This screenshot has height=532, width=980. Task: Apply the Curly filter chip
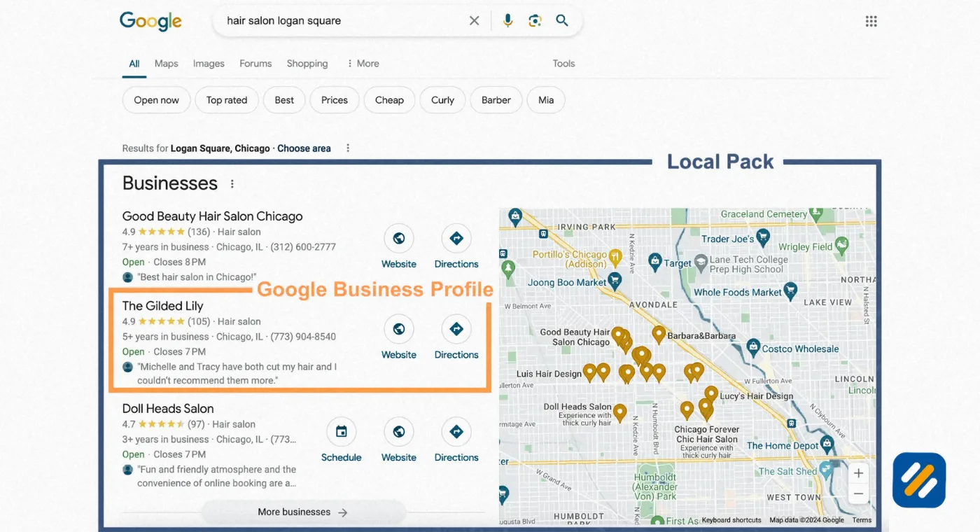tap(442, 100)
